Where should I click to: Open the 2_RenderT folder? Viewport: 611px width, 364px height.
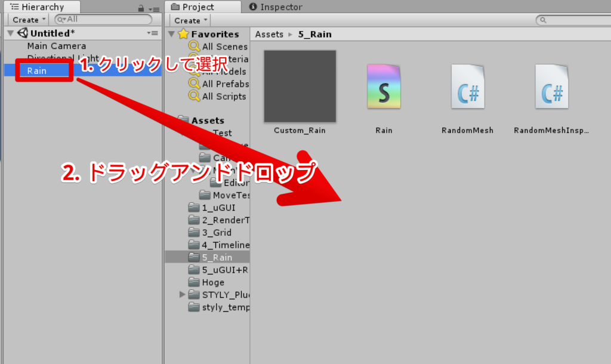[x=226, y=220]
